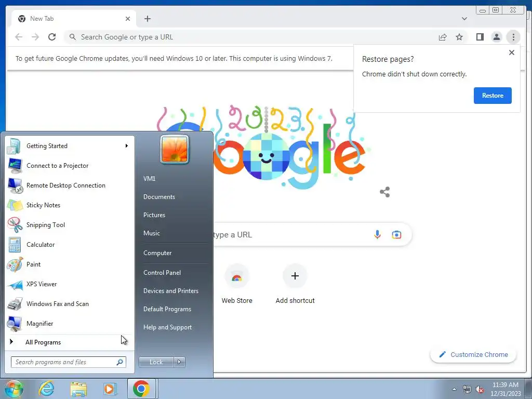This screenshot has width=532, height=399.
Task: Open the Chrome side panel icon
Action: pos(480,37)
